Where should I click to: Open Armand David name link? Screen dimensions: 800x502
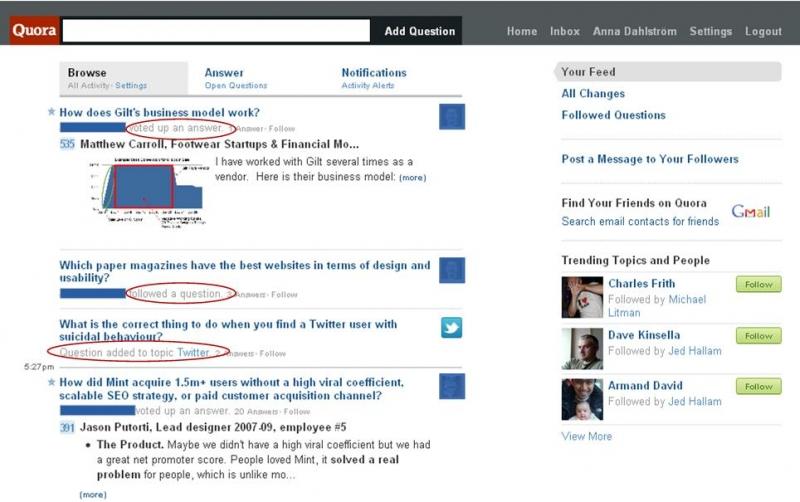pos(645,385)
